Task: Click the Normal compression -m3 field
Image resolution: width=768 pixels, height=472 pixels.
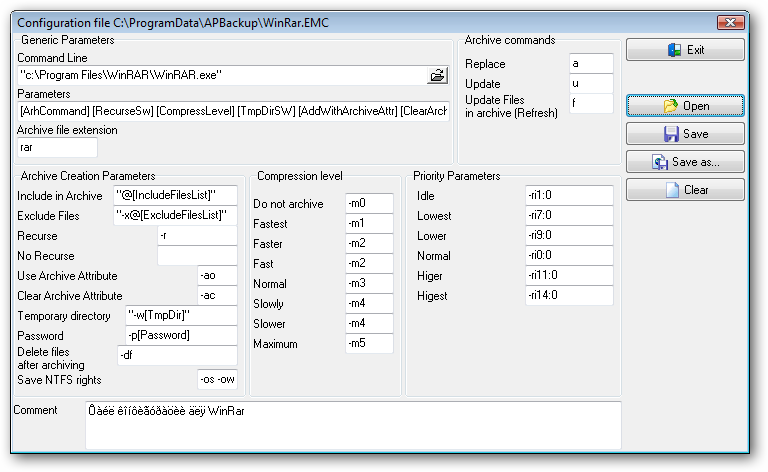Action: [369, 283]
